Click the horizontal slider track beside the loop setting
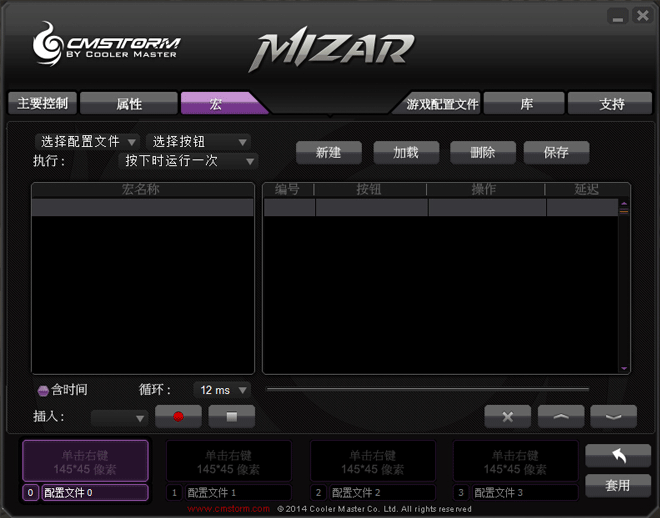This screenshot has width=660, height=518. 427,390
